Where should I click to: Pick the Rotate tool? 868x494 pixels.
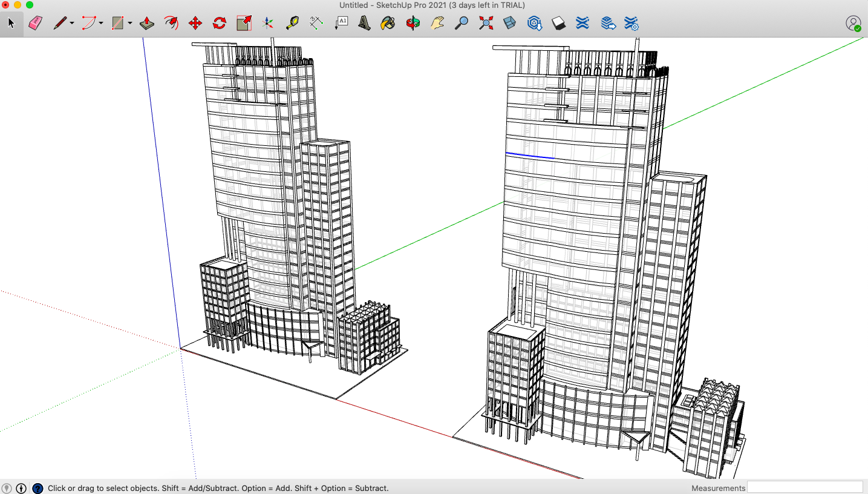click(x=220, y=24)
